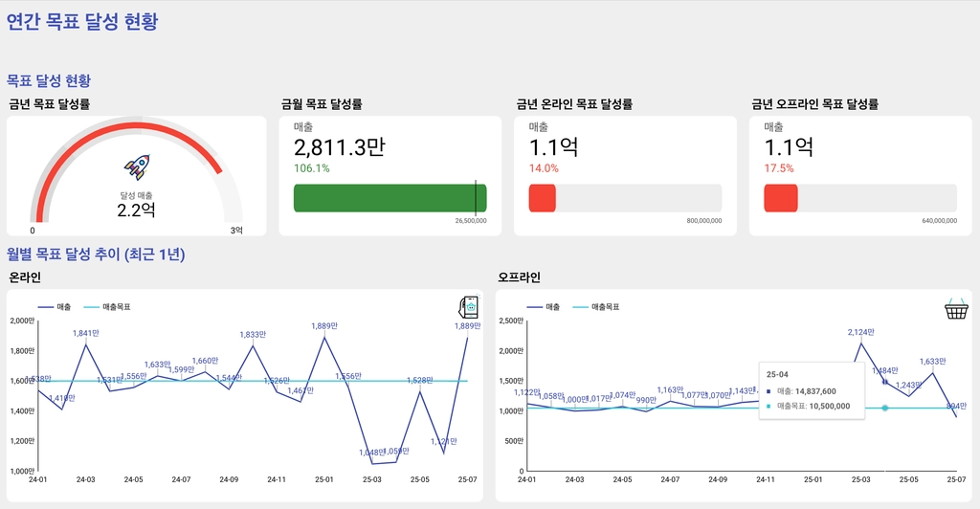
Task: Click the 1,633만 data label in 온라인 chart
Action: (x=158, y=365)
